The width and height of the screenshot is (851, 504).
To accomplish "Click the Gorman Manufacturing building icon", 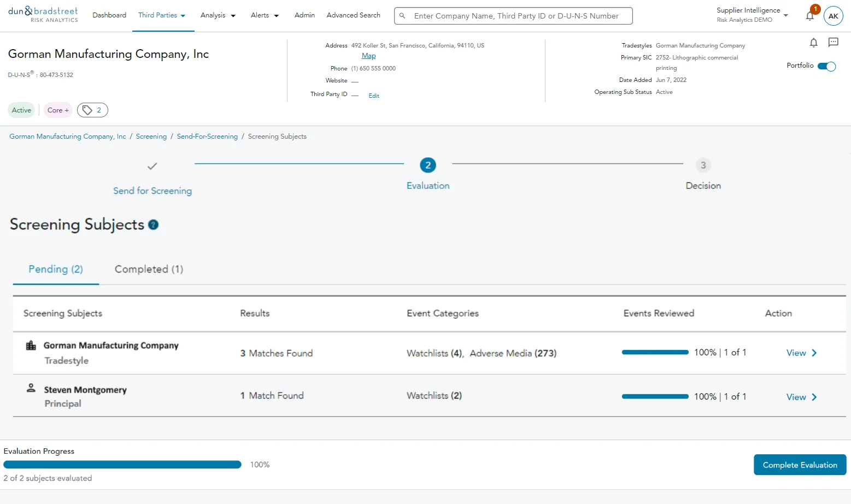I will click(x=31, y=345).
